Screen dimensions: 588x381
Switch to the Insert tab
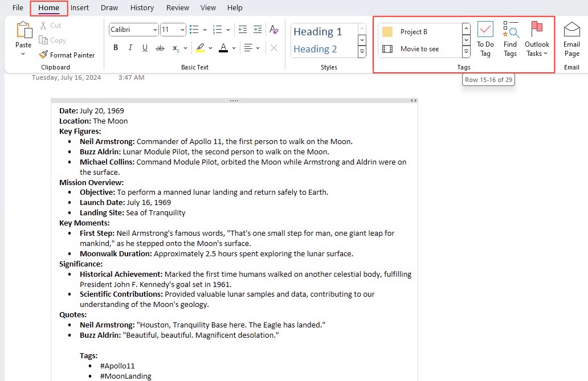[80, 8]
